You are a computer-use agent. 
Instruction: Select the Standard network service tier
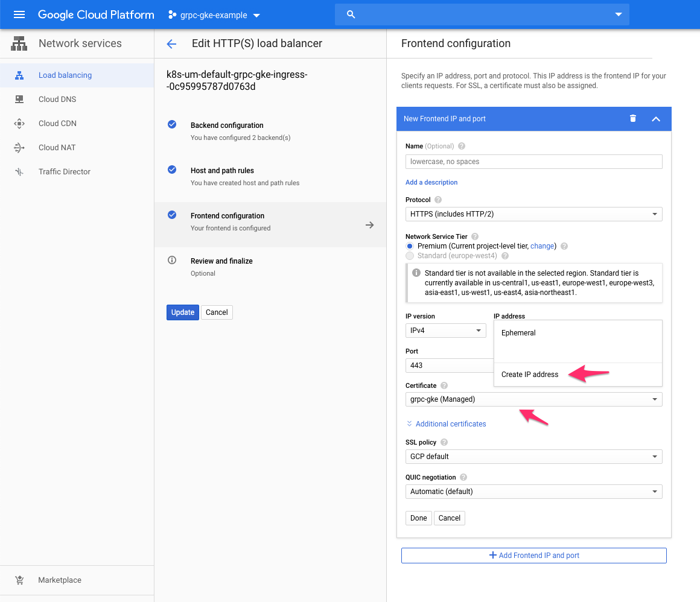click(x=410, y=256)
